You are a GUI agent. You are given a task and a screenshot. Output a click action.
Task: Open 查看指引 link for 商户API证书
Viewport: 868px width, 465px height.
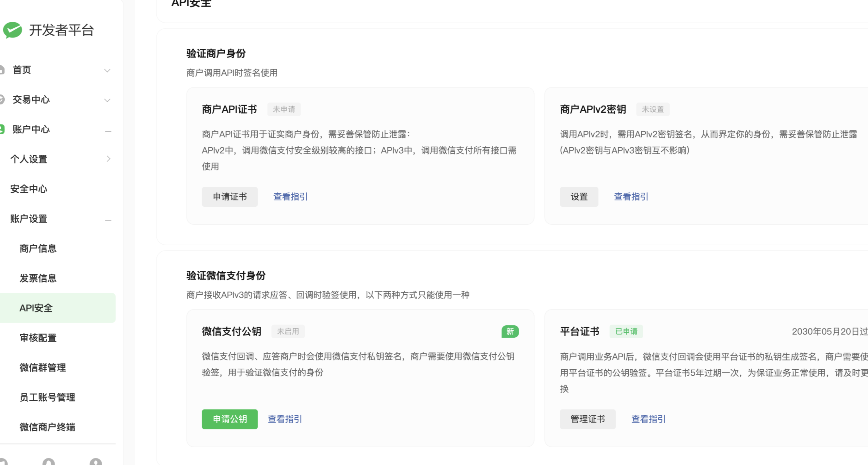[x=290, y=197]
